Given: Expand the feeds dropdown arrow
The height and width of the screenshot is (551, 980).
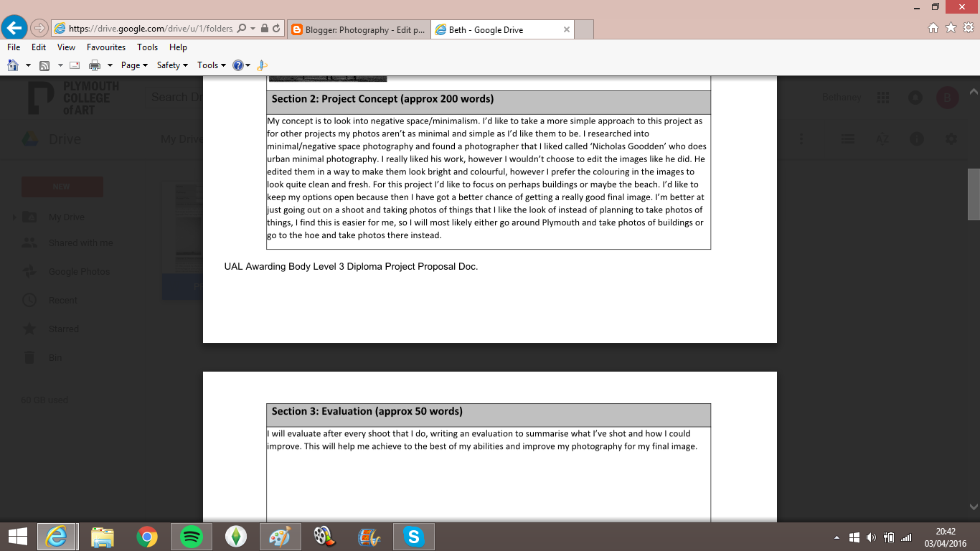Looking at the screenshot, I should point(60,65).
